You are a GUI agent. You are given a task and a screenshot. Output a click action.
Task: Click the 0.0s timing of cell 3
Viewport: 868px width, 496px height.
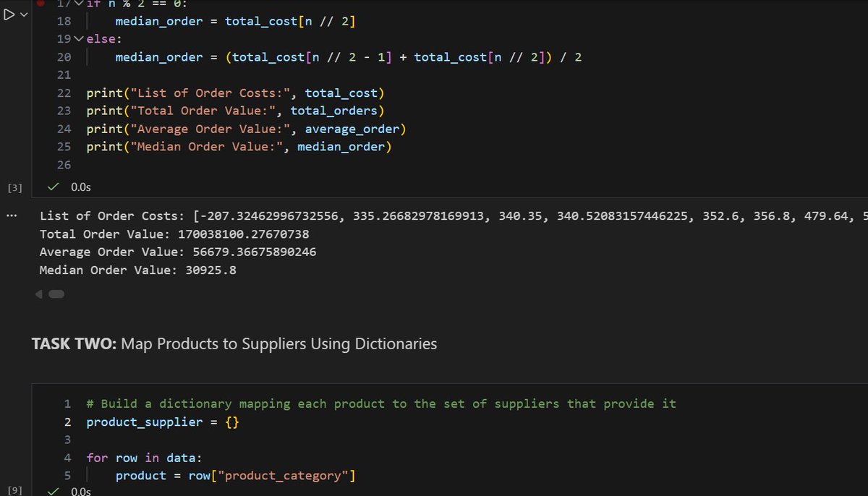click(x=81, y=187)
